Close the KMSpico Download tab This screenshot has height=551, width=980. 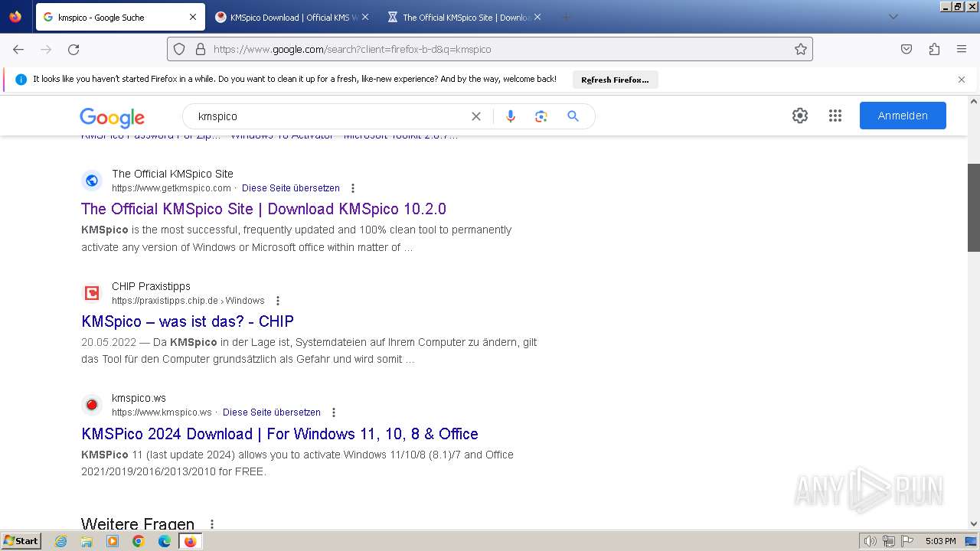point(365,17)
